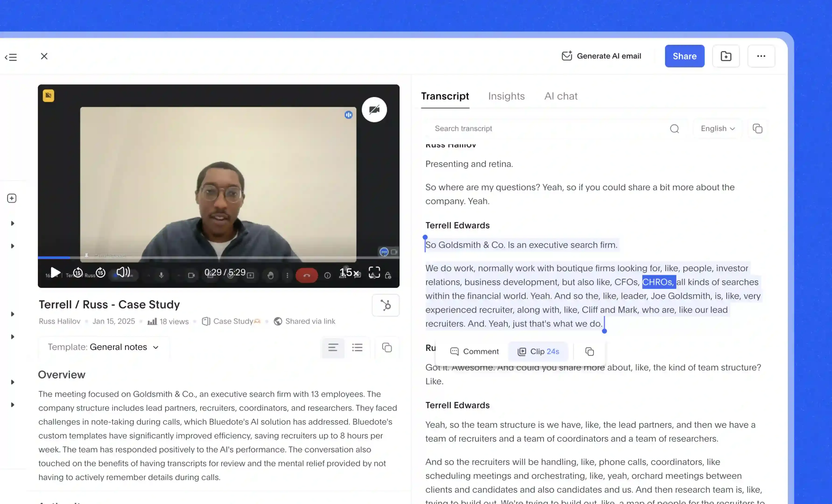Click the search transcript magnifier icon

pyautogui.click(x=674, y=129)
